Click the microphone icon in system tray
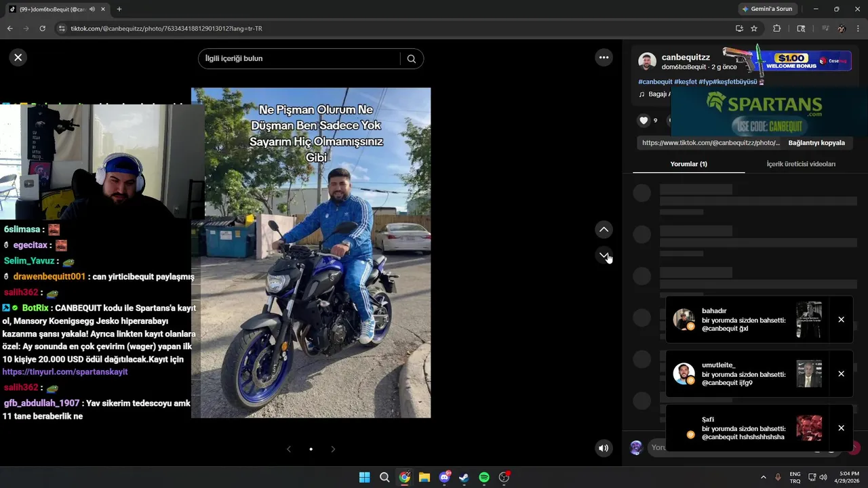The image size is (868, 488). point(778,477)
